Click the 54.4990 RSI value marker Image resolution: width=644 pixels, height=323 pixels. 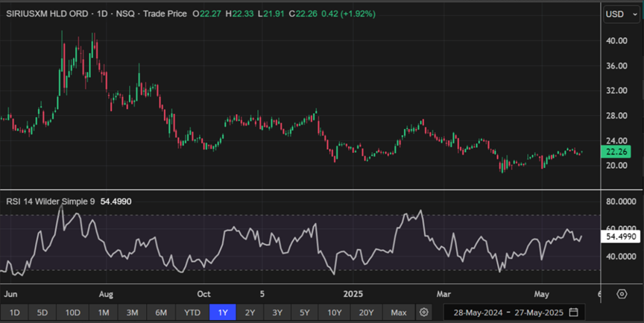[620, 236]
